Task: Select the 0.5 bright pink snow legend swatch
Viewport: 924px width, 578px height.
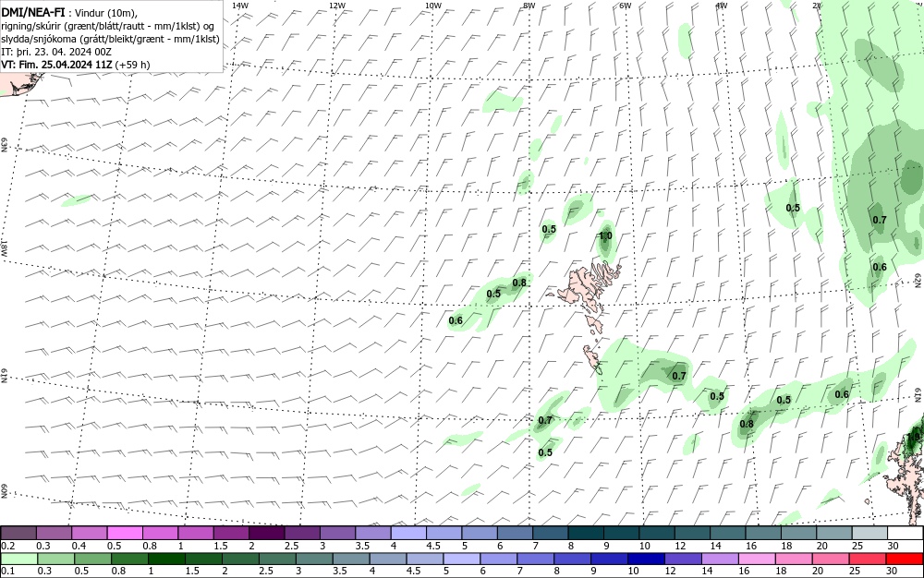Action: (x=125, y=533)
